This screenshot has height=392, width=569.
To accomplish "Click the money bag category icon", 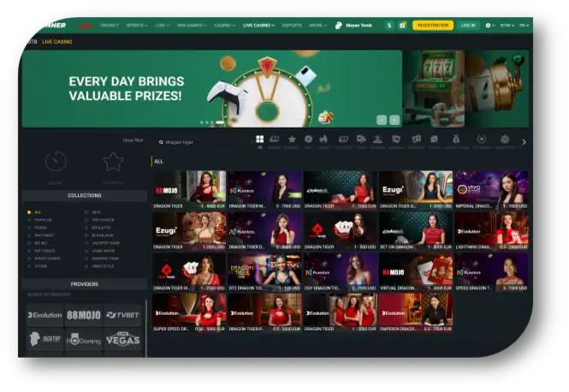I will click(x=456, y=139).
